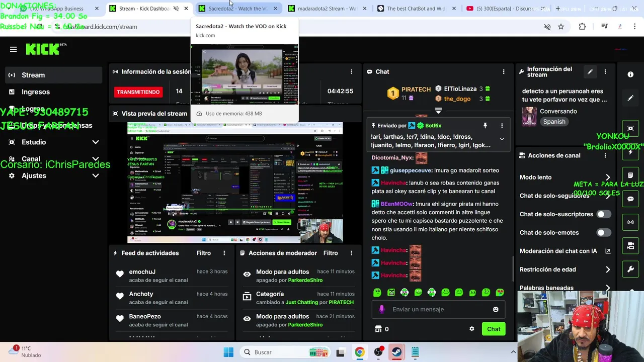This screenshot has height=362, width=644.
Task: Open the Windows Start button
Action: point(228,352)
